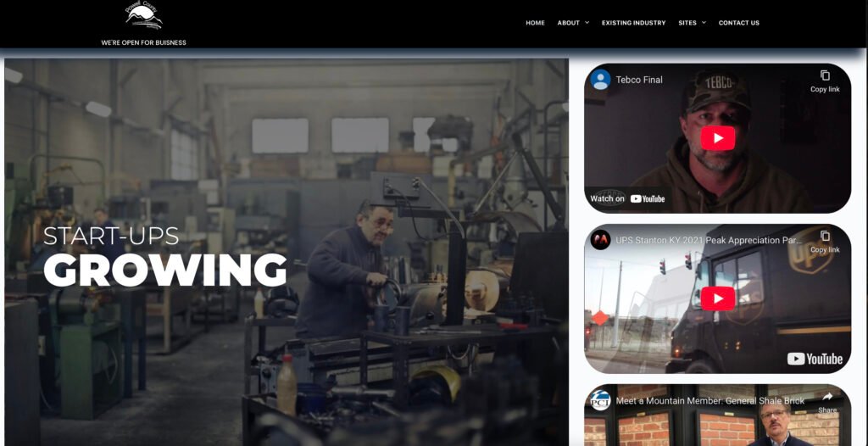Click the Powell County logo
Image resolution: width=868 pixels, height=446 pixels.
143,16
